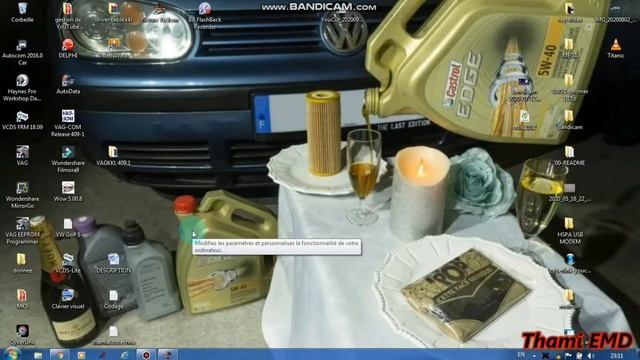Open the Wow 5.00.8 shortcut
This screenshot has height=360, width=640.
(68, 191)
